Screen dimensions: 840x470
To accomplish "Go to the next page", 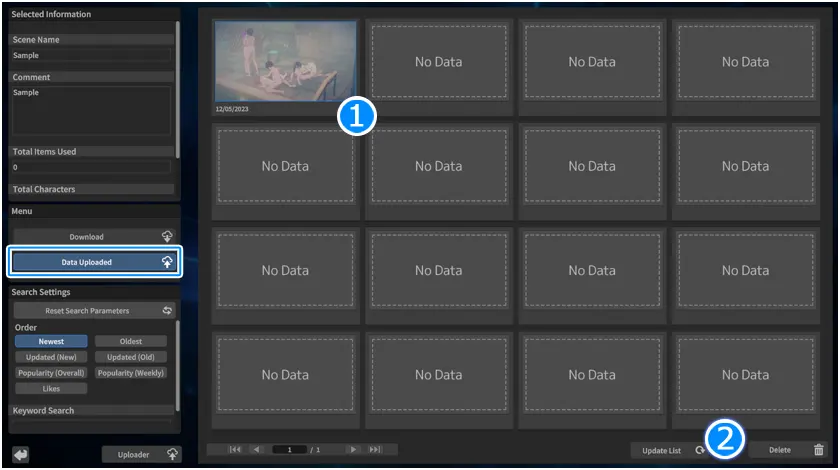I will click(354, 450).
